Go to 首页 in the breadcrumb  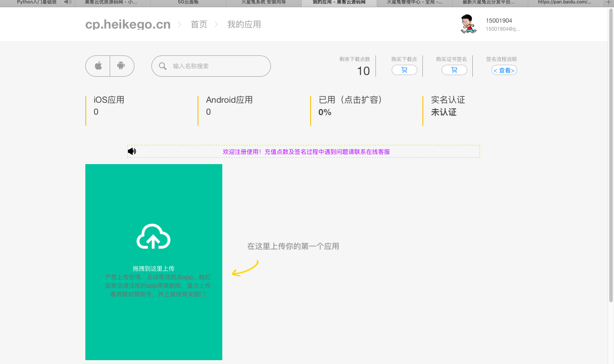point(199,24)
